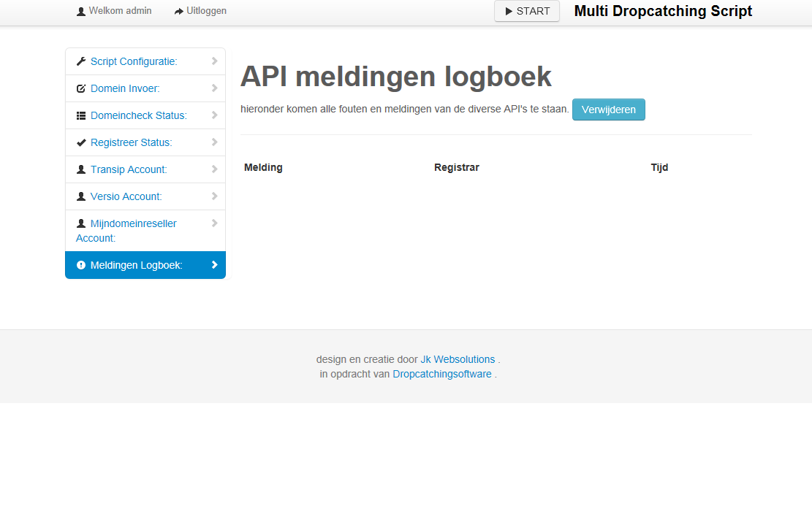Screen dimensions: 812x506
Task: Click the user icon beside Mijndomeinreseller Account
Action: [x=81, y=223]
